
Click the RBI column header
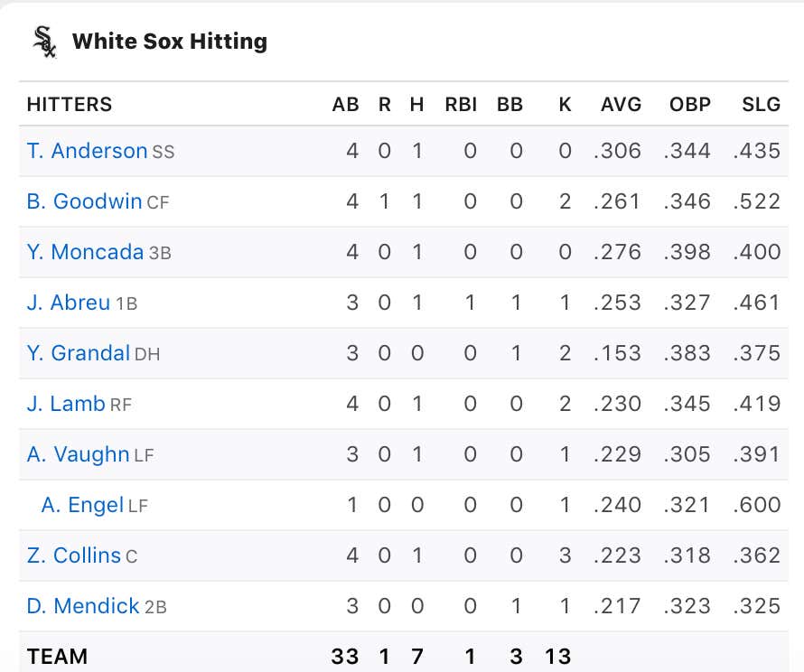(x=461, y=105)
